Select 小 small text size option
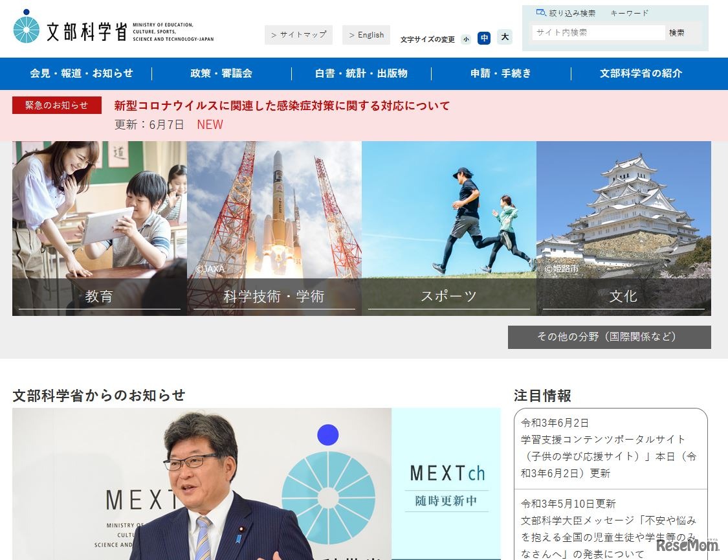728x560 pixels. tap(466, 39)
